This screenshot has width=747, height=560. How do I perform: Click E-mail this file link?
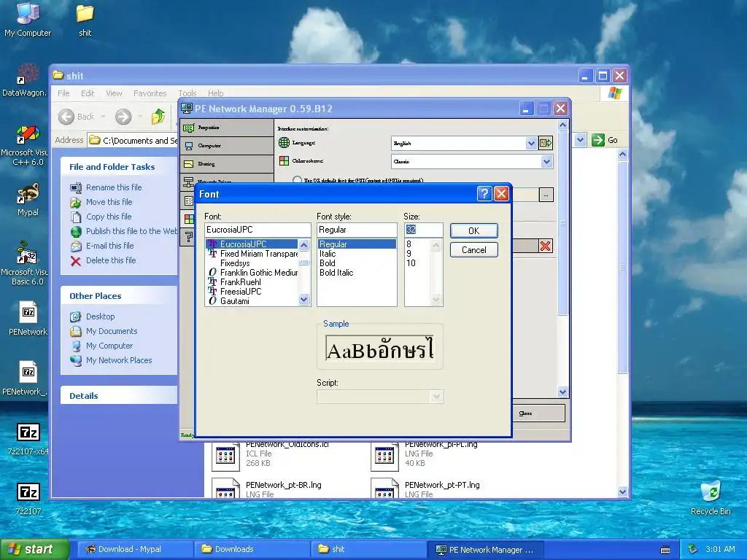[x=109, y=246]
